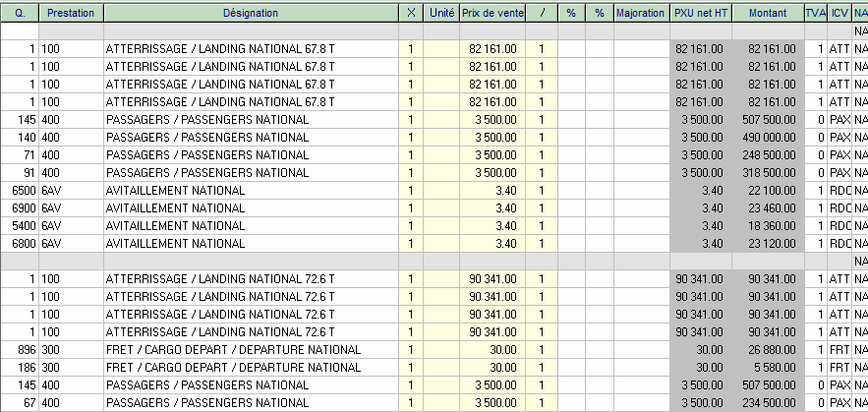Click the Montant cell showing 234 500.00
This screenshot has width=868, height=412.
pyautogui.click(x=767, y=402)
